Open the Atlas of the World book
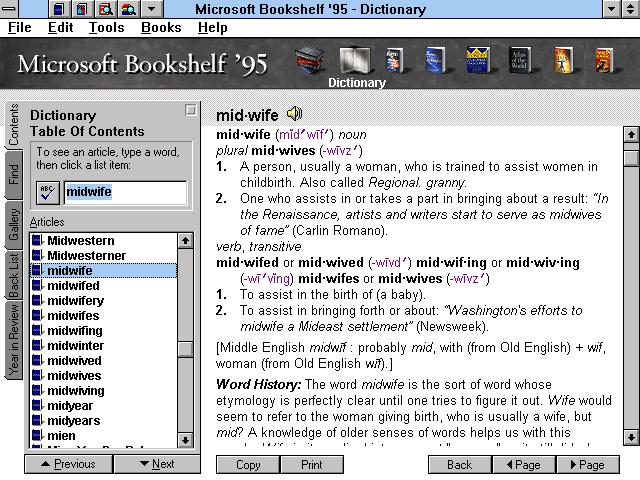The height and width of the screenshot is (480, 640). (x=520, y=60)
